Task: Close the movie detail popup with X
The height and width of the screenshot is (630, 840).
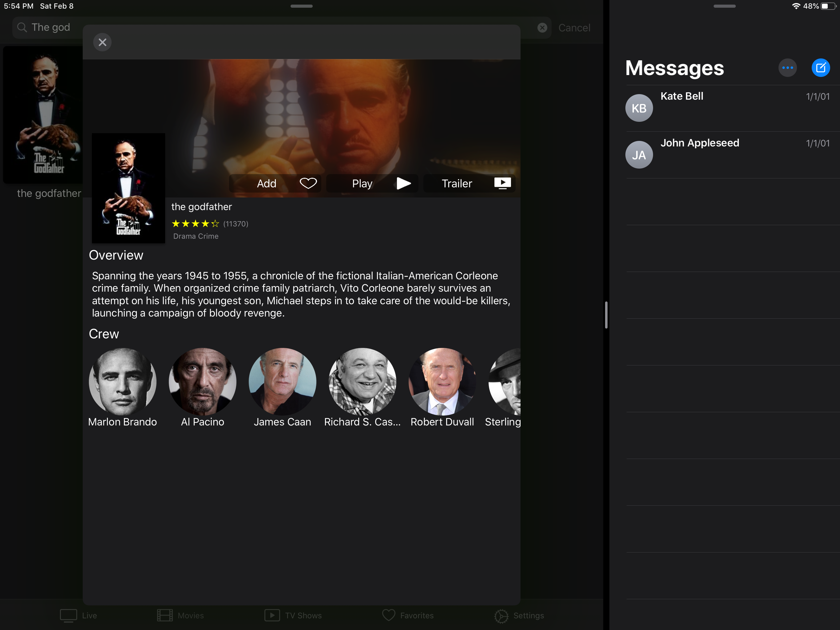Action: pyautogui.click(x=102, y=42)
